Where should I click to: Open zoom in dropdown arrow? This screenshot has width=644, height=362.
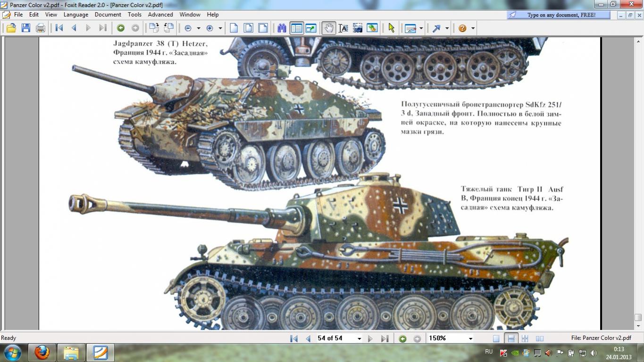click(220, 28)
